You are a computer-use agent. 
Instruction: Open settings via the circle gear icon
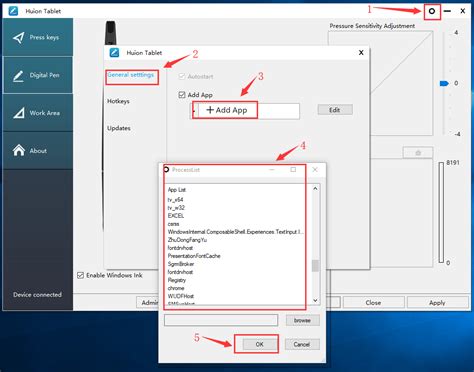432,11
